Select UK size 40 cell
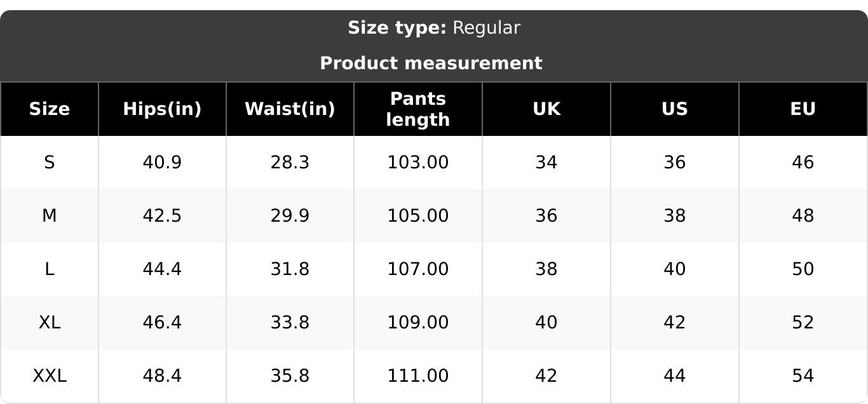 coord(546,323)
